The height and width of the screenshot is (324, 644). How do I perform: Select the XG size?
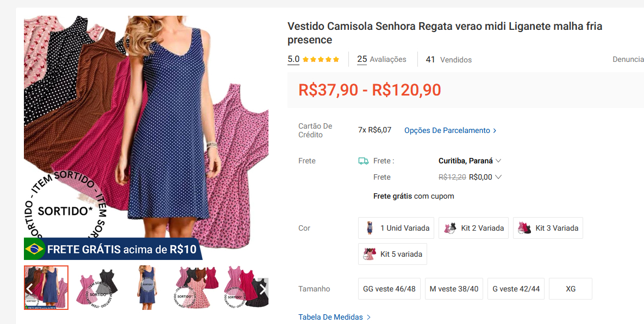point(570,289)
